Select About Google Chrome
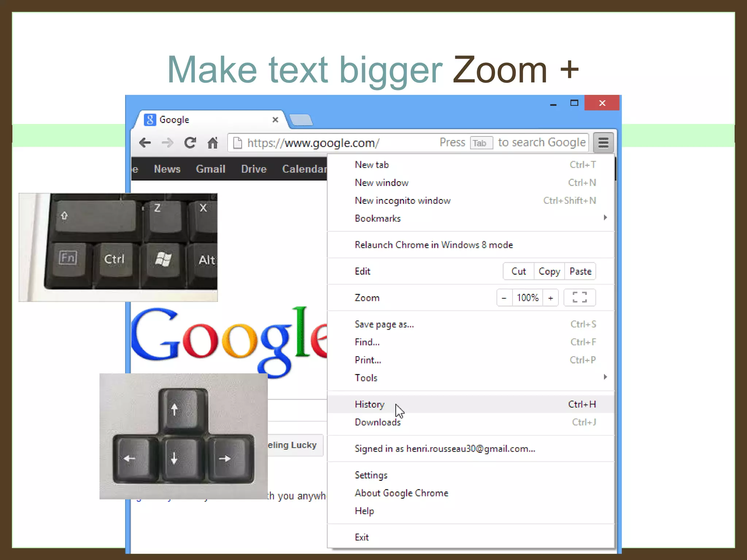This screenshot has width=747, height=560. coord(471,493)
